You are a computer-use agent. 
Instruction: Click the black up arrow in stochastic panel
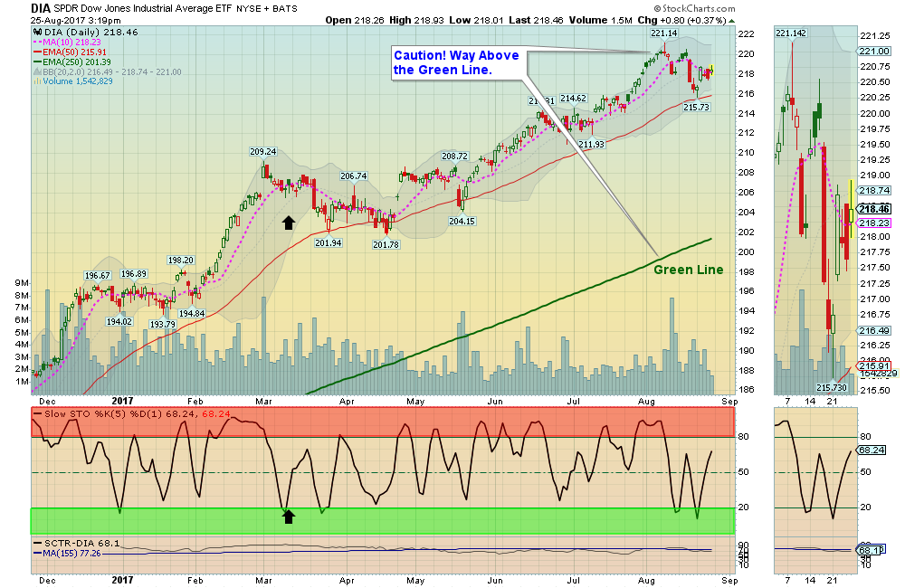pyautogui.click(x=289, y=517)
